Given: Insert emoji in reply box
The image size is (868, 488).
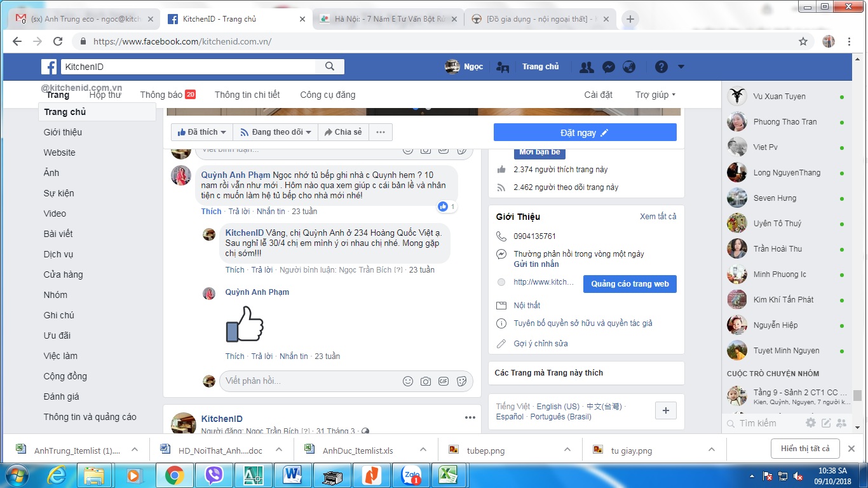Looking at the screenshot, I should (408, 381).
